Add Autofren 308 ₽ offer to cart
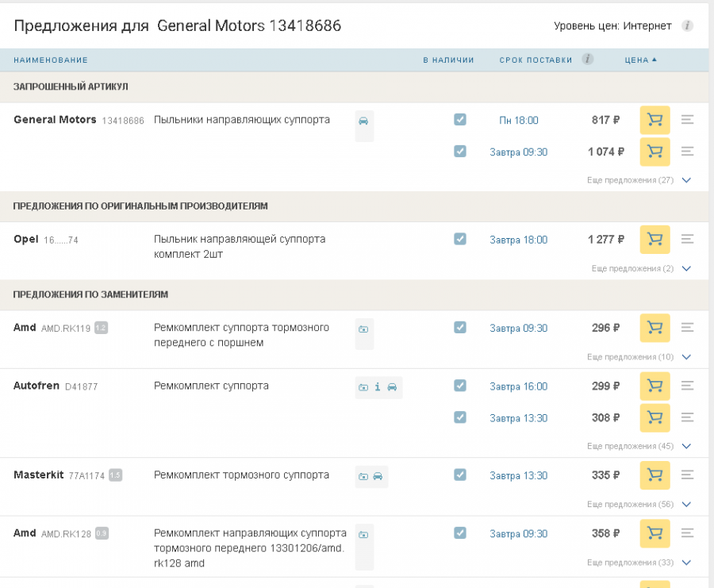The height and width of the screenshot is (588, 714). [654, 417]
